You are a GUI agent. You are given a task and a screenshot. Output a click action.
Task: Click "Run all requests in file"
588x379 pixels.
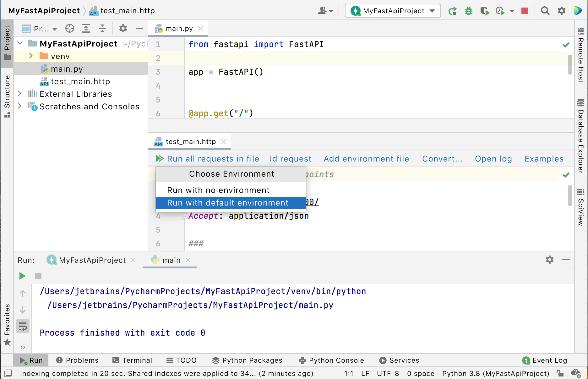click(213, 159)
